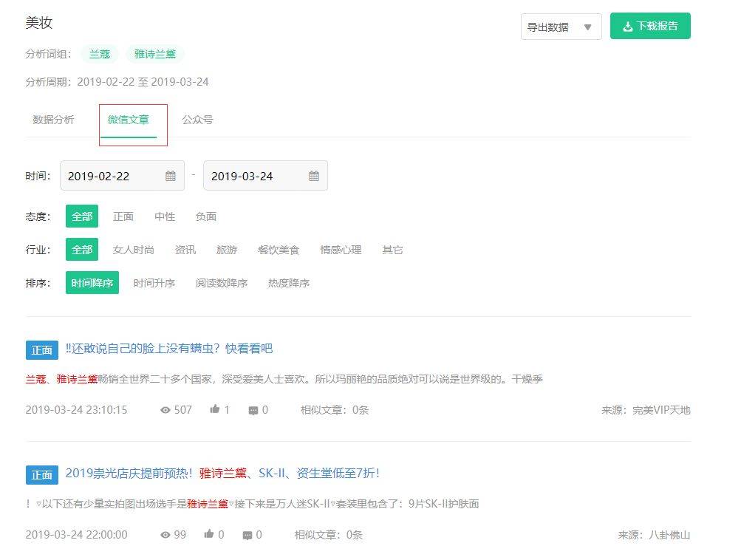Open the end date calendar icon
741x560 pixels.
coord(314,176)
